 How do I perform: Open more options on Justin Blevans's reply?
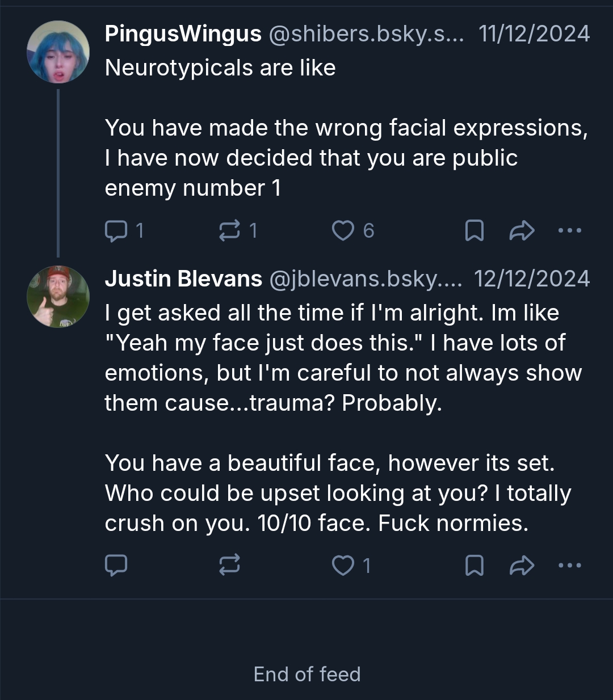[x=570, y=565]
